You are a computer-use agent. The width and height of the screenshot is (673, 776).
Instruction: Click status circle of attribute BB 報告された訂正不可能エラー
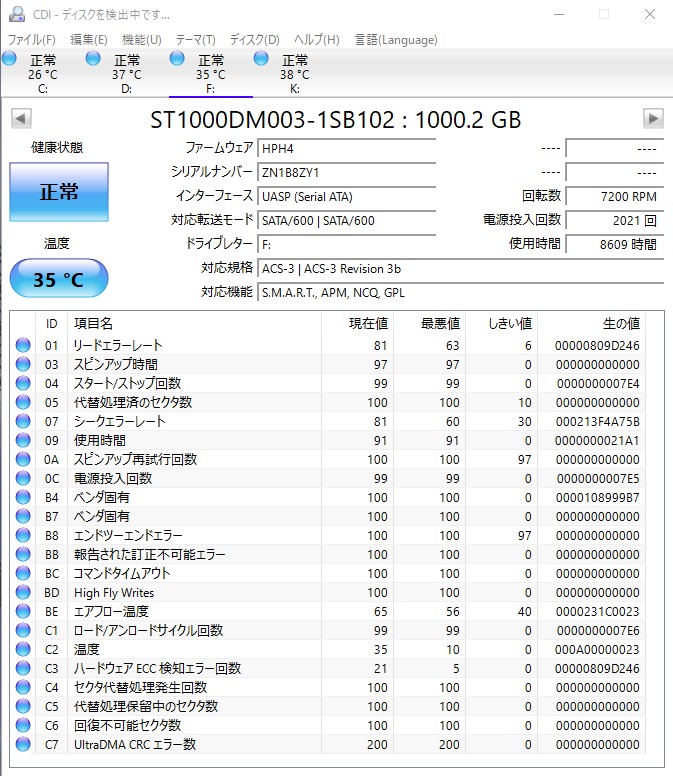pyautogui.click(x=23, y=554)
